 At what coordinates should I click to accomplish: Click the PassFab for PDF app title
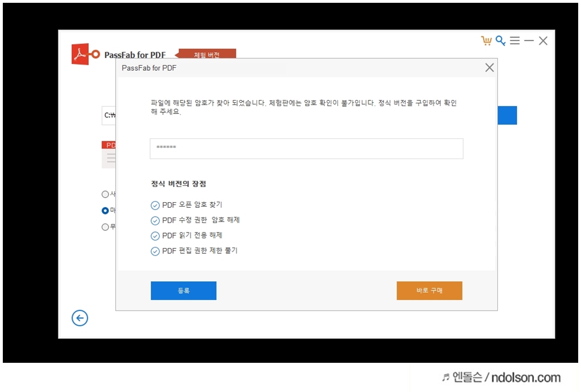135,55
